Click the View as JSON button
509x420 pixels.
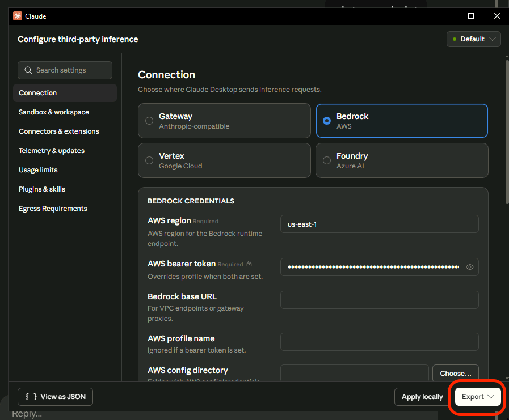coord(55,397)
